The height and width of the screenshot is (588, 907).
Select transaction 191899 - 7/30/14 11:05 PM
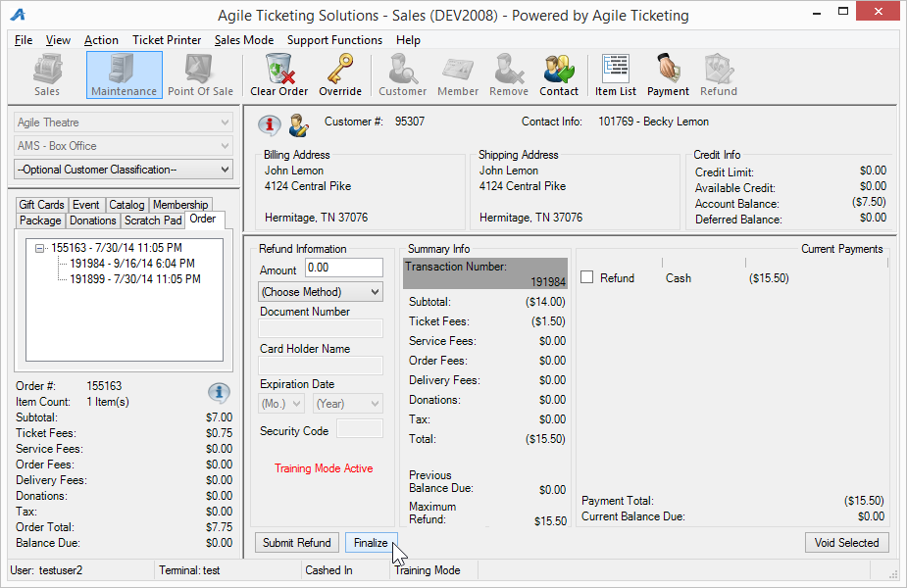(x=135, y=278)
